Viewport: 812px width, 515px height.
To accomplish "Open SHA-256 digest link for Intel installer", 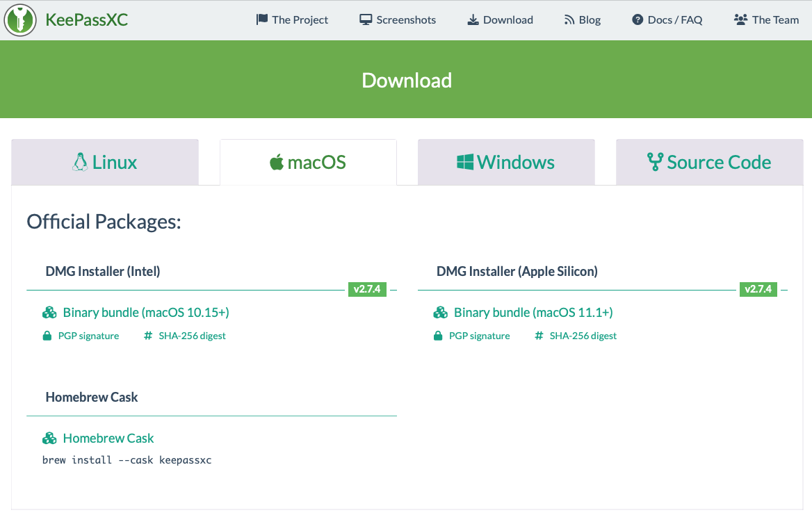I will tap(192, 336).
